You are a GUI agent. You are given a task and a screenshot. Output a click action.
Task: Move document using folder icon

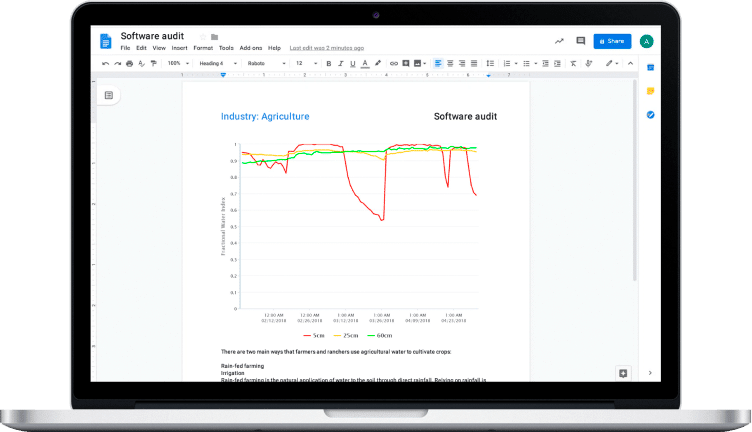pyautogui.click(x=214, y=37)
